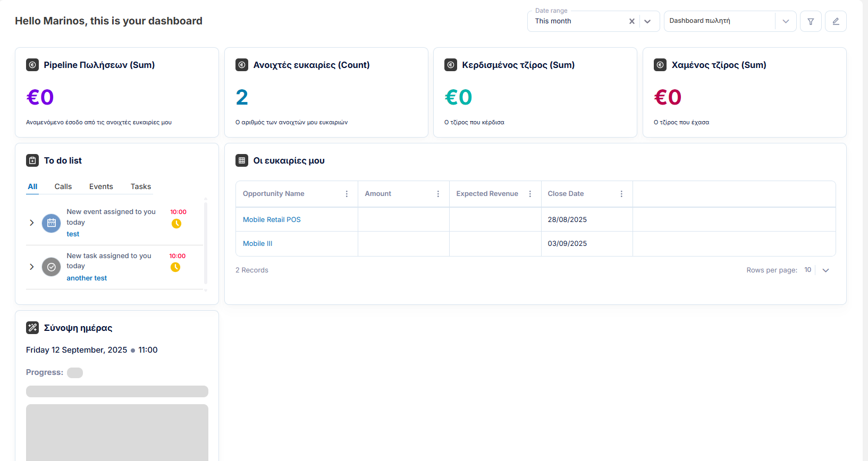Image resolution: width=868 pixels, height=461 pixels.
Task: Open the Date range dropdown arrow
Action: [647, 21]
